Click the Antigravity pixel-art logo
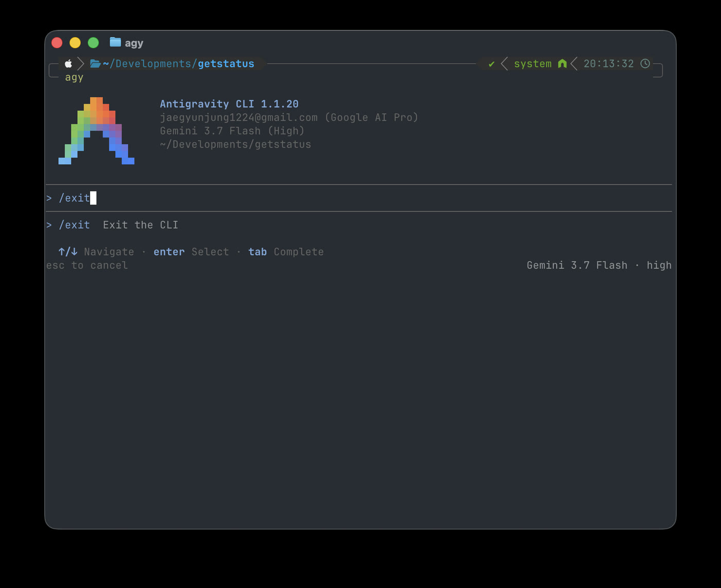The width and height of the screenshot is (721, 588). pos(96,131)
